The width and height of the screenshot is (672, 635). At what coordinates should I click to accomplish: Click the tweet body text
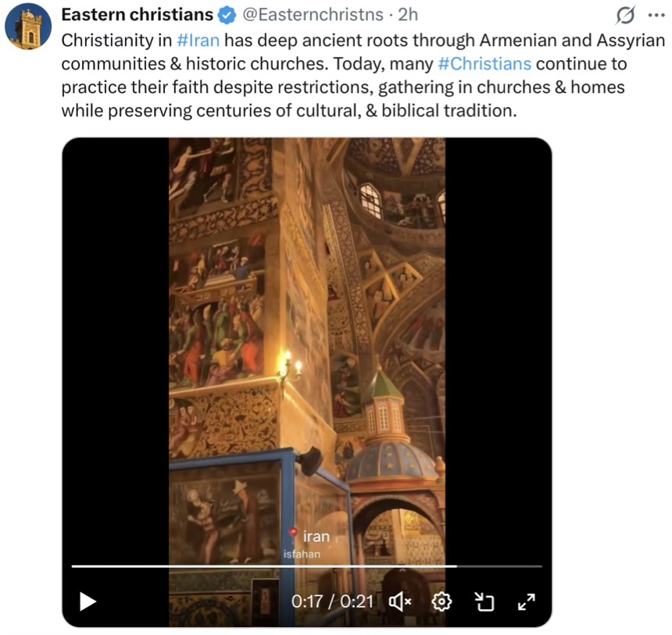click(363, 76)
